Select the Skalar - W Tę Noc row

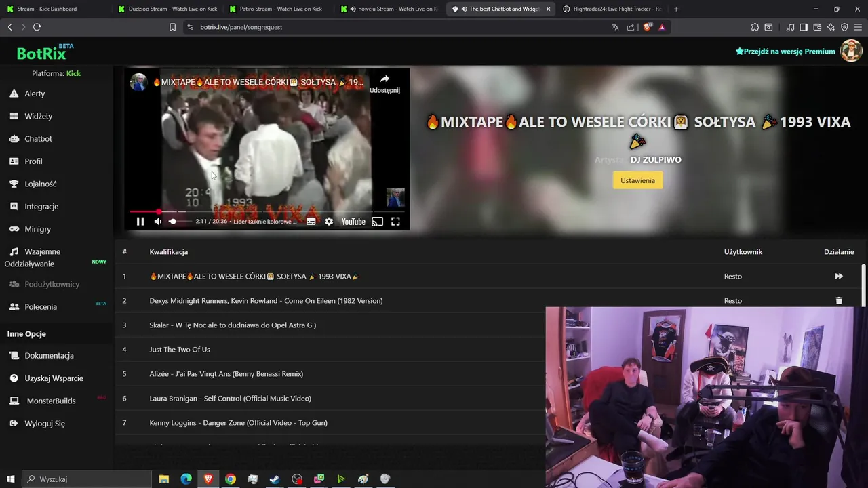(x=330, y=325)
